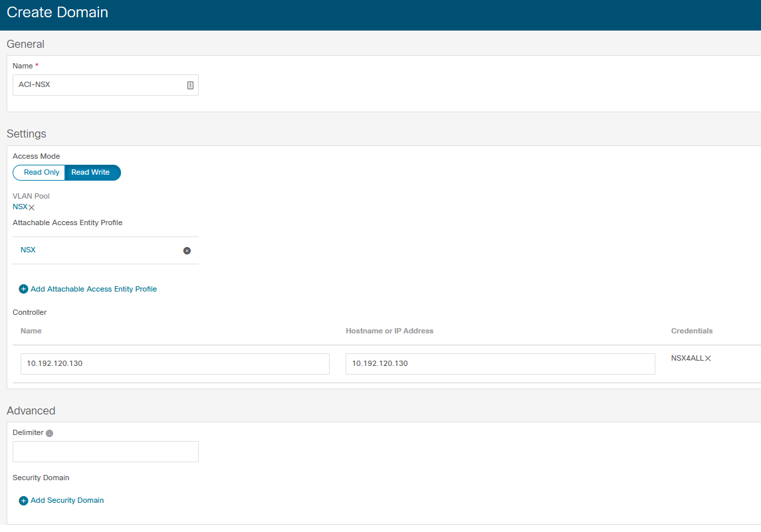761x532 pixels.
Task: Switch Access Mode to Read Only
Action: pyautogui.click(x=42, y=173)
